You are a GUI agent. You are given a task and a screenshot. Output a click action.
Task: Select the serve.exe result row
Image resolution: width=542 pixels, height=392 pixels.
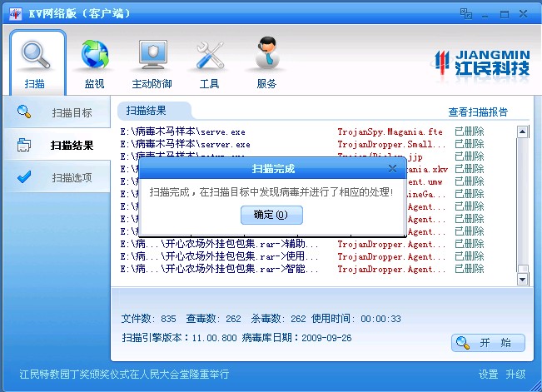point(301,131)
